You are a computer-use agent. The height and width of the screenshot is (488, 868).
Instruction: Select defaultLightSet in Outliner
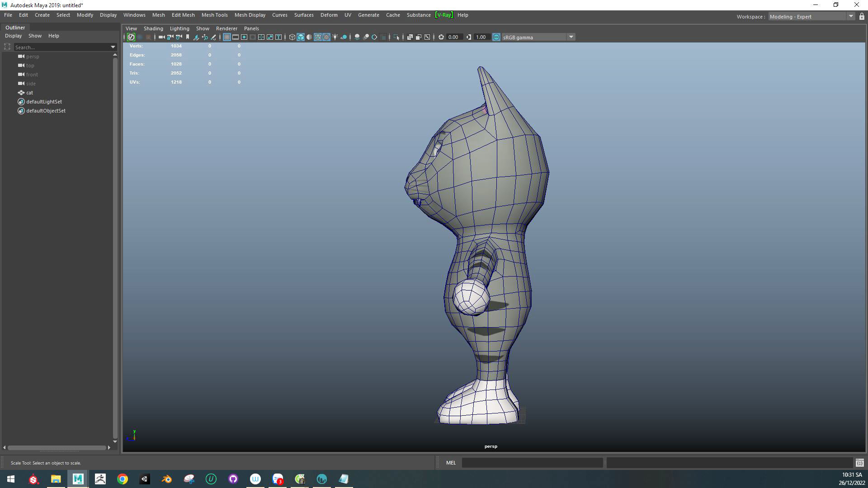click(x=44, y=102)
